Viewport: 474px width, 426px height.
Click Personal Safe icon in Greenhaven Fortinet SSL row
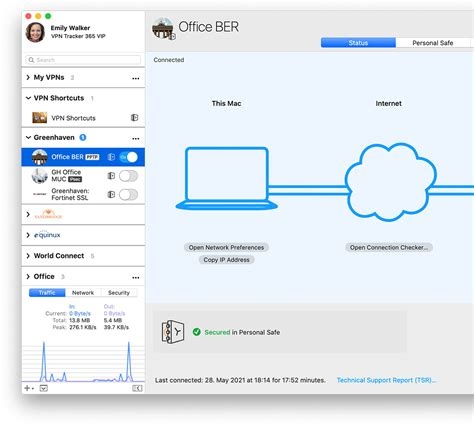[x=111, y=194]
